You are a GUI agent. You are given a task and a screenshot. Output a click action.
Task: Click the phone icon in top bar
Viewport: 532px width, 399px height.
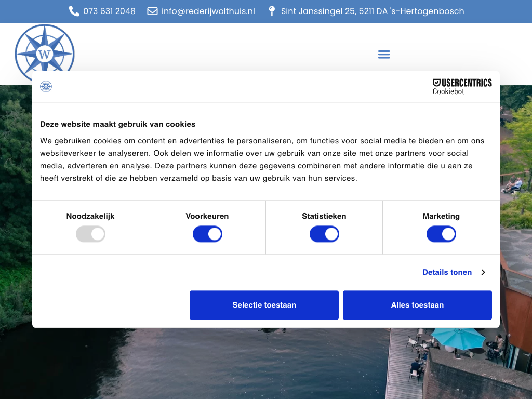(74, 11)
